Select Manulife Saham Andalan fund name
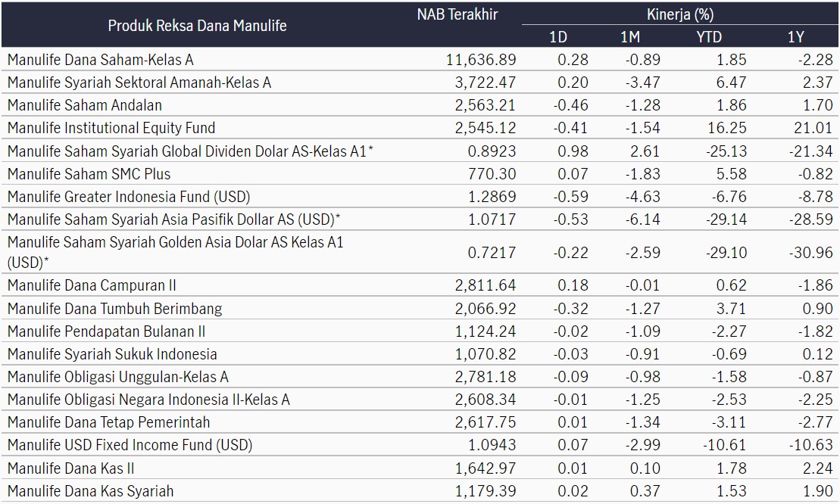The height and width of the screenshot is (504, 840). (x=85, y=105)
